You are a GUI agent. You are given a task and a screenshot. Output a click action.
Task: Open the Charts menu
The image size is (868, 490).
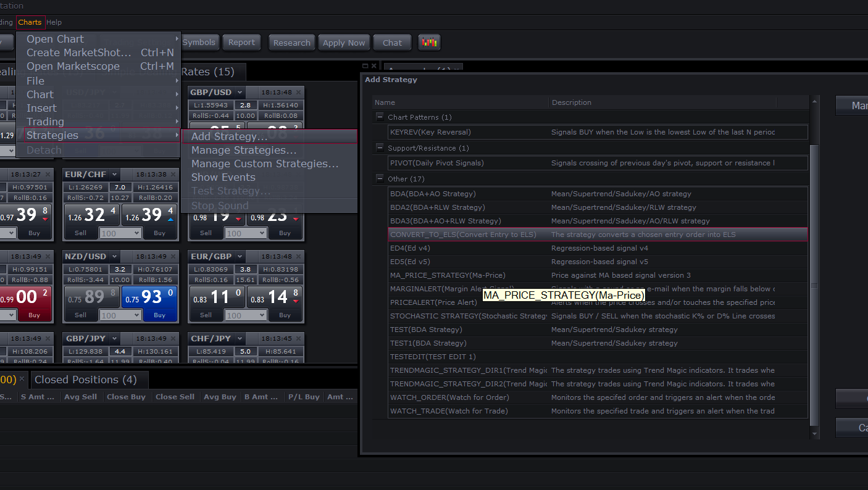tap(30, 22)
